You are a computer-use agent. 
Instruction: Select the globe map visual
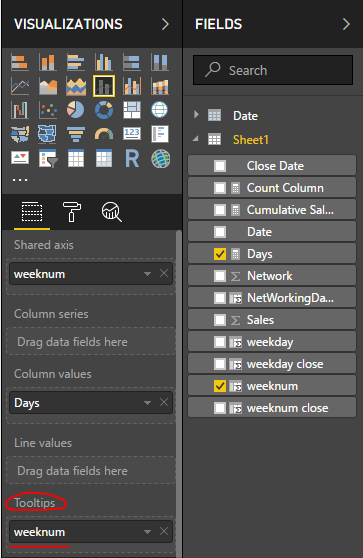click(x=160, y=110)
